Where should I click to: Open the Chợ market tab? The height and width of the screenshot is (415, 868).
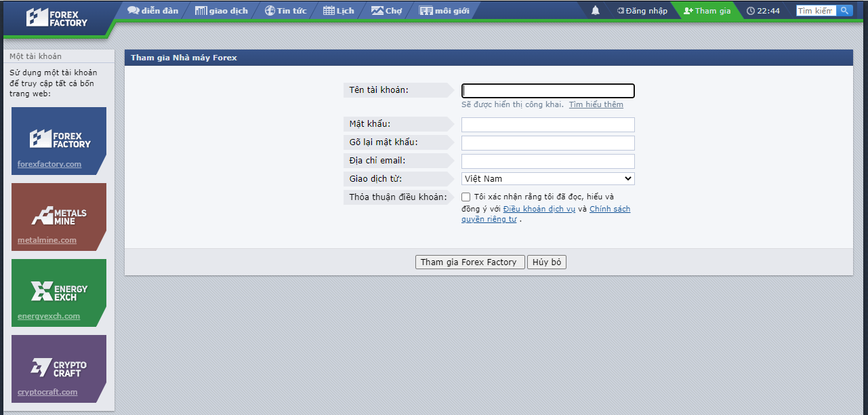pos(387,11)
